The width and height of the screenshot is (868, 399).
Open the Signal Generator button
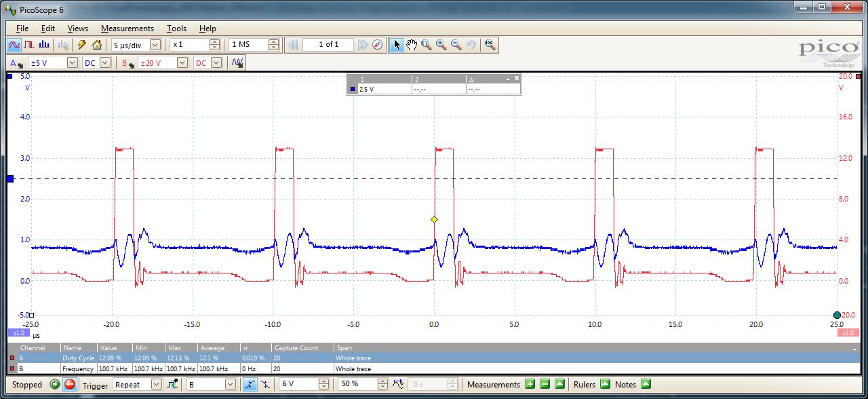click(237, 62)
